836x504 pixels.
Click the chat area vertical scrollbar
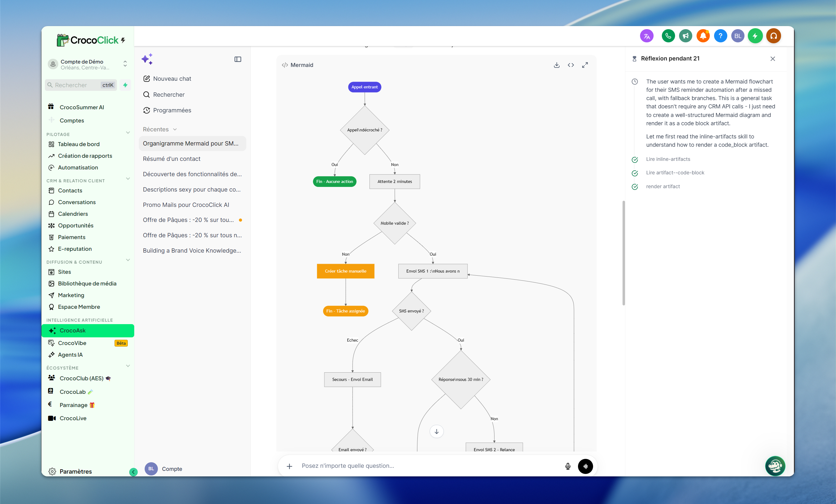pos(623,253)
